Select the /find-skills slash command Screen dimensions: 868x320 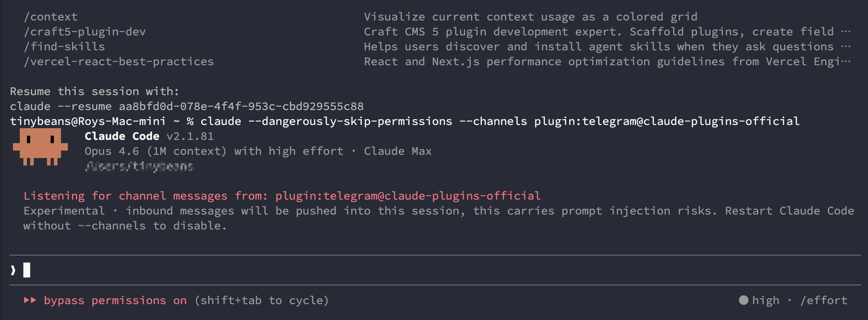pos(64,46)
